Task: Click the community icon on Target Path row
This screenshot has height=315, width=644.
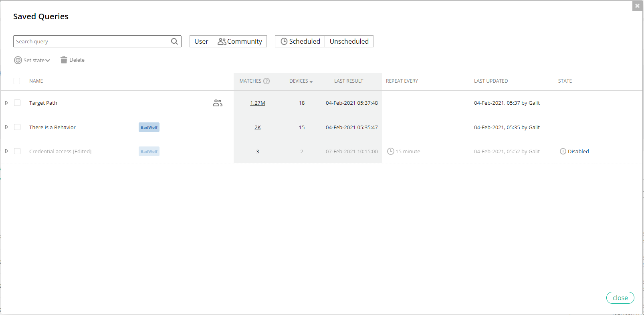Action: (x=218, y=103)
